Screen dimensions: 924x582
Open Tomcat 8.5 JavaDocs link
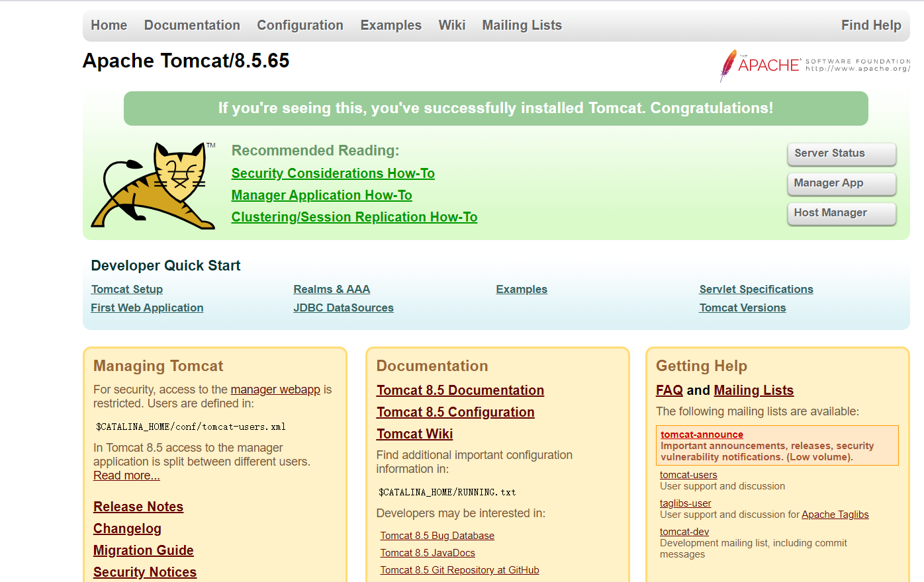428,553
